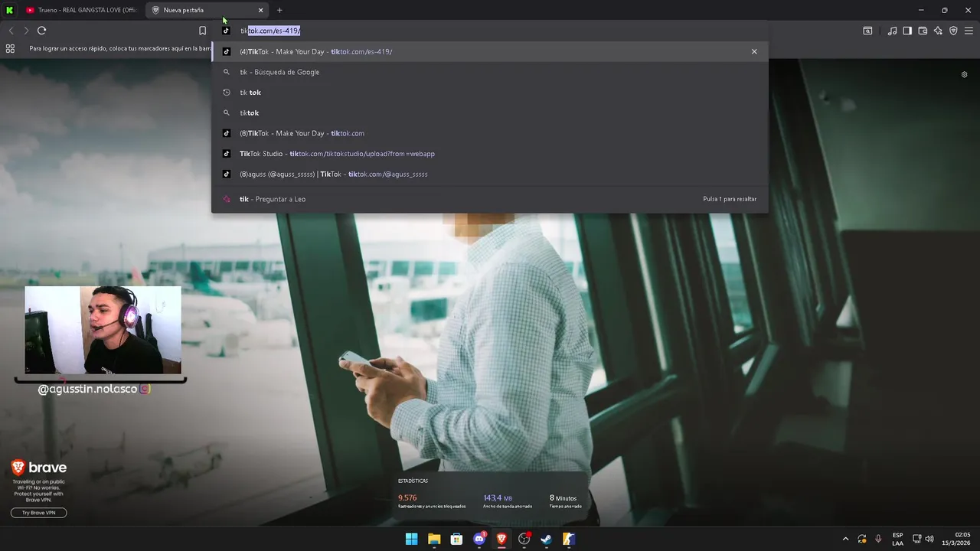Close the Nueva pestaña tab
The width and height of the screenshot is (980, 551).
tap(260, 10)
